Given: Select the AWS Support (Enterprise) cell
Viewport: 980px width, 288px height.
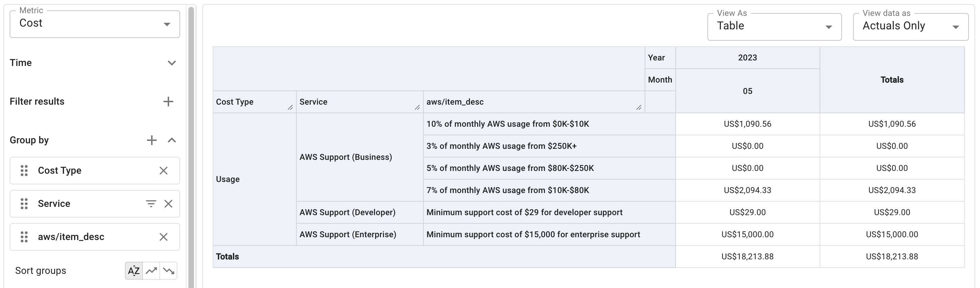Looking at the screenshot, I should click(x=360, y=234).
